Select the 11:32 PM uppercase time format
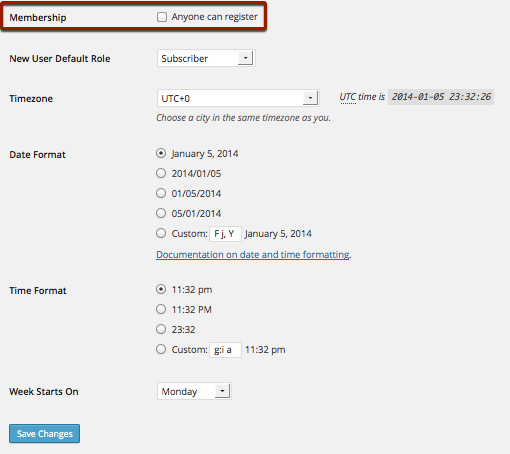 (161, 309)
